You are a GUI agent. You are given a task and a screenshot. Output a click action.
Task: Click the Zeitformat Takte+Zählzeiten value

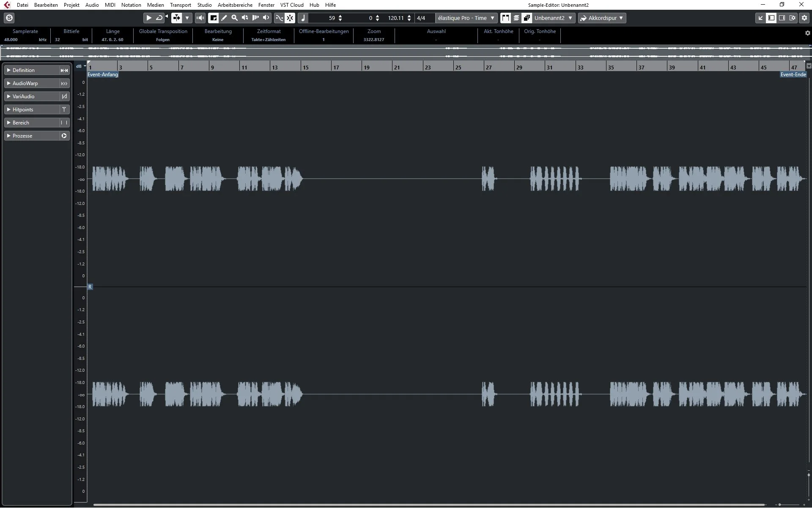click(269, 40)
